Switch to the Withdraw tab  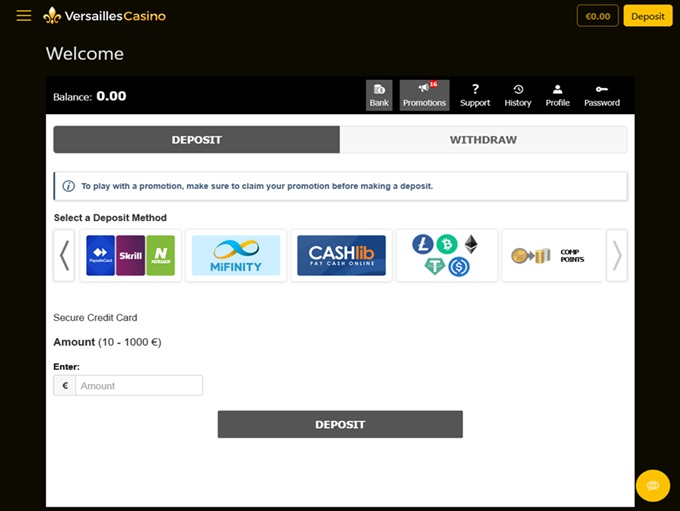[x=483, y=140]
